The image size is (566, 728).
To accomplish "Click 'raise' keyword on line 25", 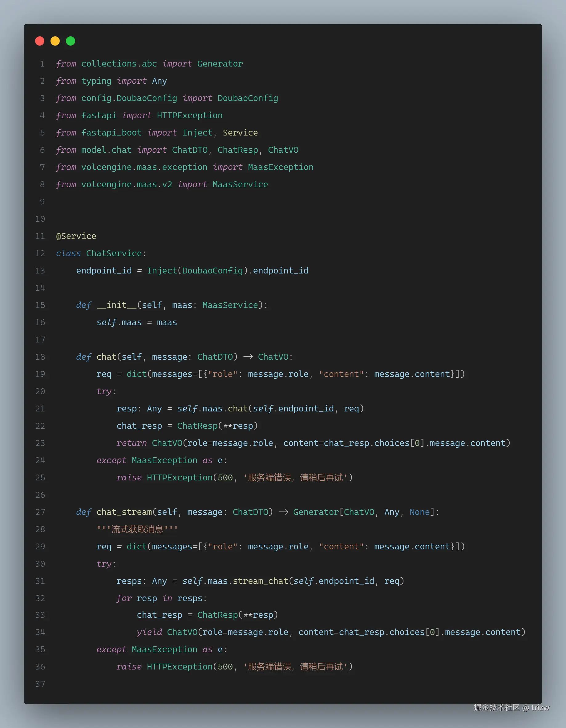I will point(129,478).
